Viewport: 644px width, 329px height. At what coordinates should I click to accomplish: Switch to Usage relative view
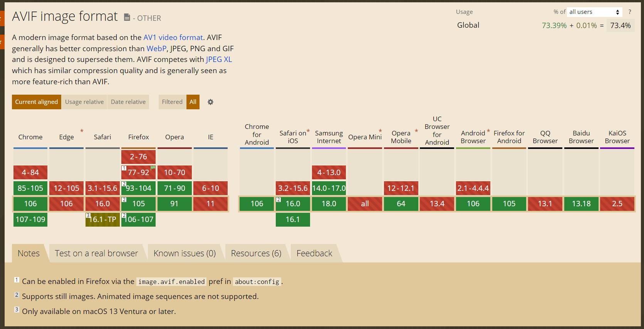pos(84,102)
